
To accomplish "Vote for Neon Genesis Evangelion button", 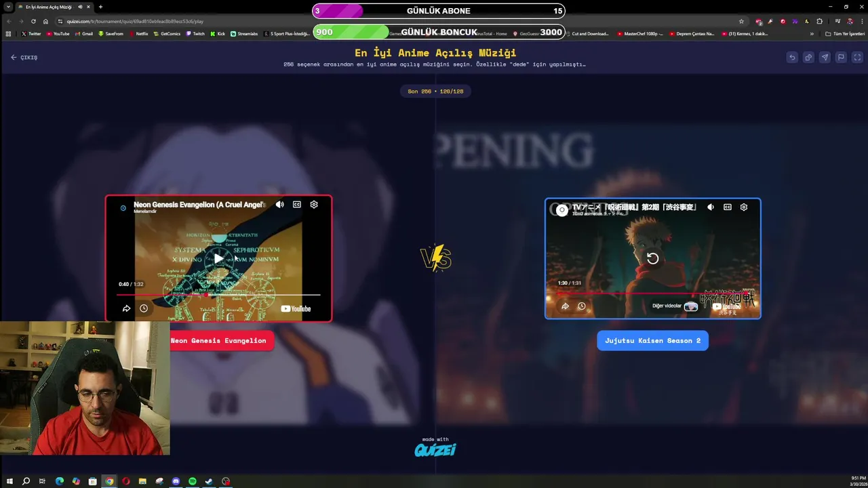I will point(218,341).
